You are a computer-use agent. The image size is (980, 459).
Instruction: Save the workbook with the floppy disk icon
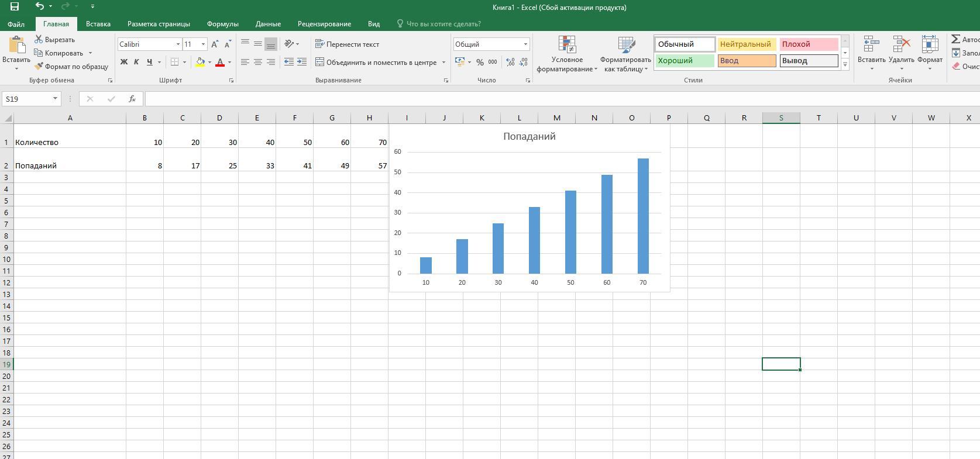tap(15, 6)
